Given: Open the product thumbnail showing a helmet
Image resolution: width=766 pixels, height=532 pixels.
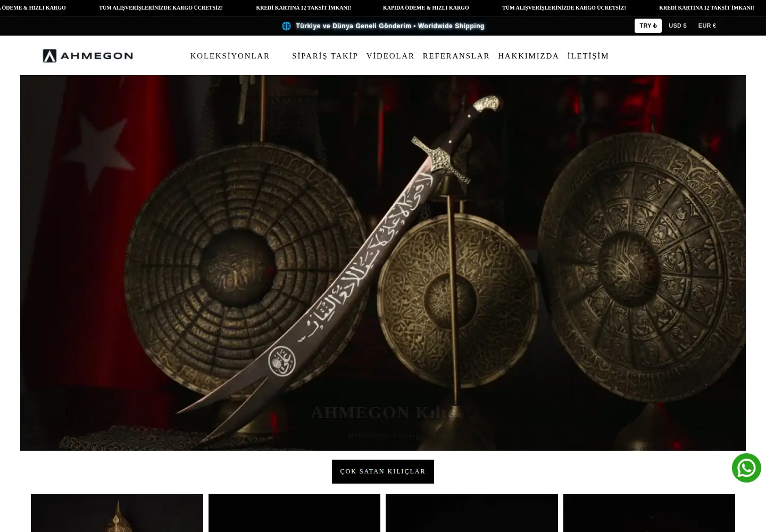Looking at the screenshot, I should [117, 513].
